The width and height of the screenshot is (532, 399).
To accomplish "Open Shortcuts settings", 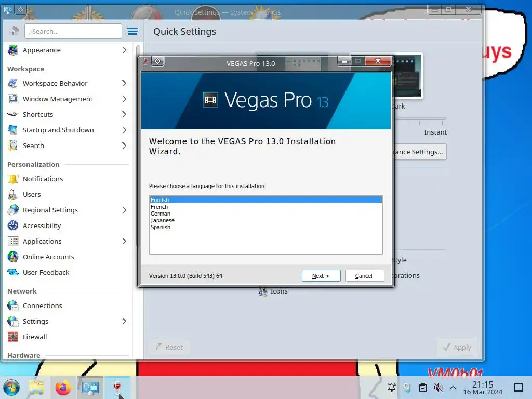I will [67, 114].
